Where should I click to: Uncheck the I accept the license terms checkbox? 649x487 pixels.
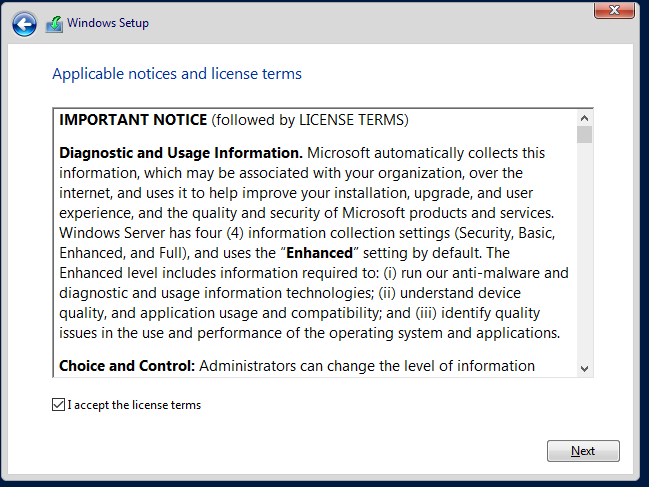(58, 405)
